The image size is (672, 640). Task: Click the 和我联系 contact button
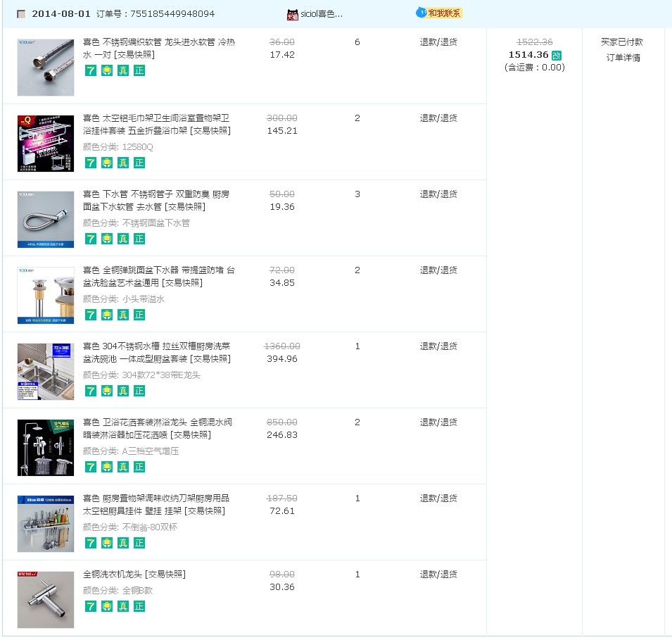444,13
